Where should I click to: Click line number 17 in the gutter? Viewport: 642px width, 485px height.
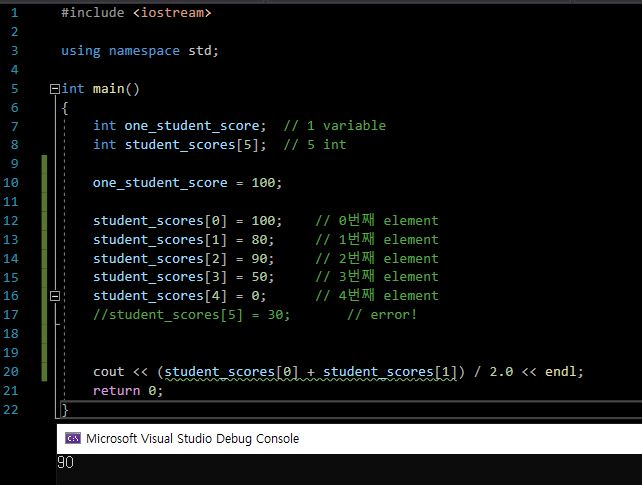coord(11,315)
